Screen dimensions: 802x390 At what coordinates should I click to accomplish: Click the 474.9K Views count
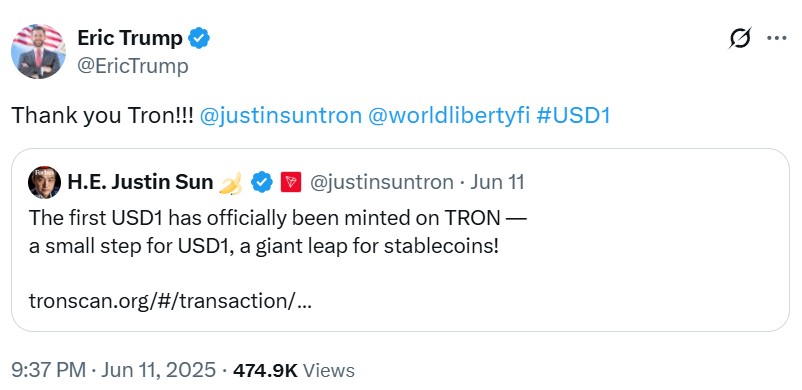coord(294,371)
